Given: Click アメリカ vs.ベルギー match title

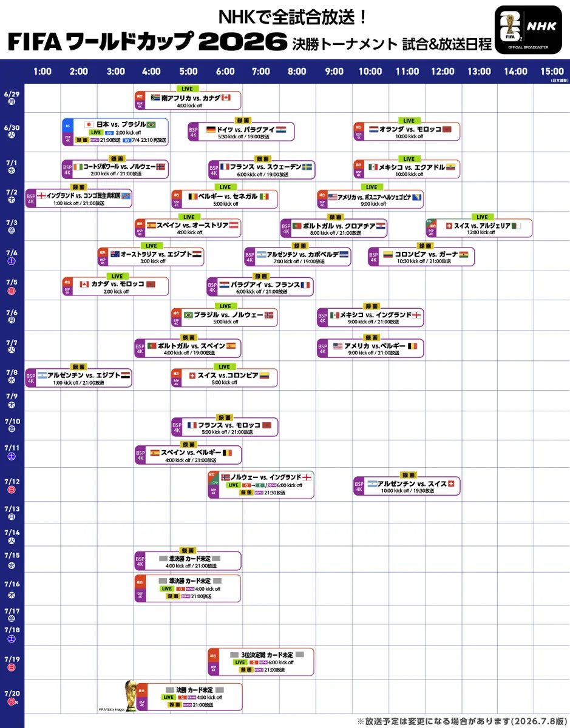Looking at the screenshot, I should [375, 346].
